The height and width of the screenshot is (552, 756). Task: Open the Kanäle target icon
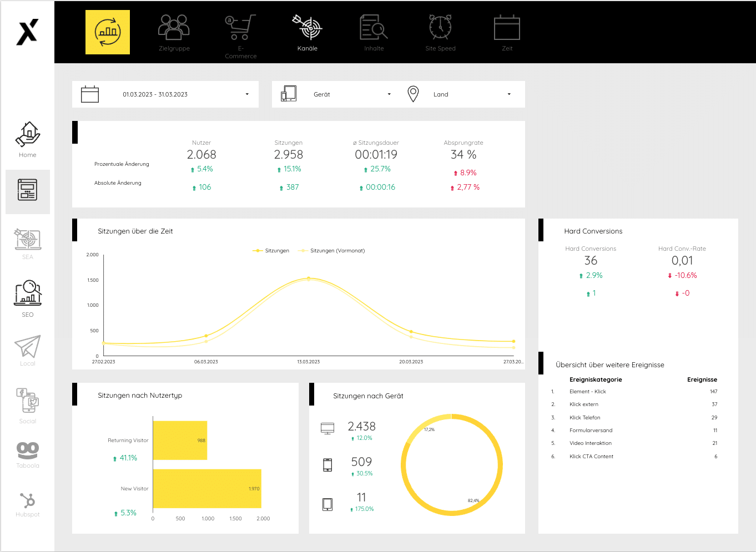point(307,27)
